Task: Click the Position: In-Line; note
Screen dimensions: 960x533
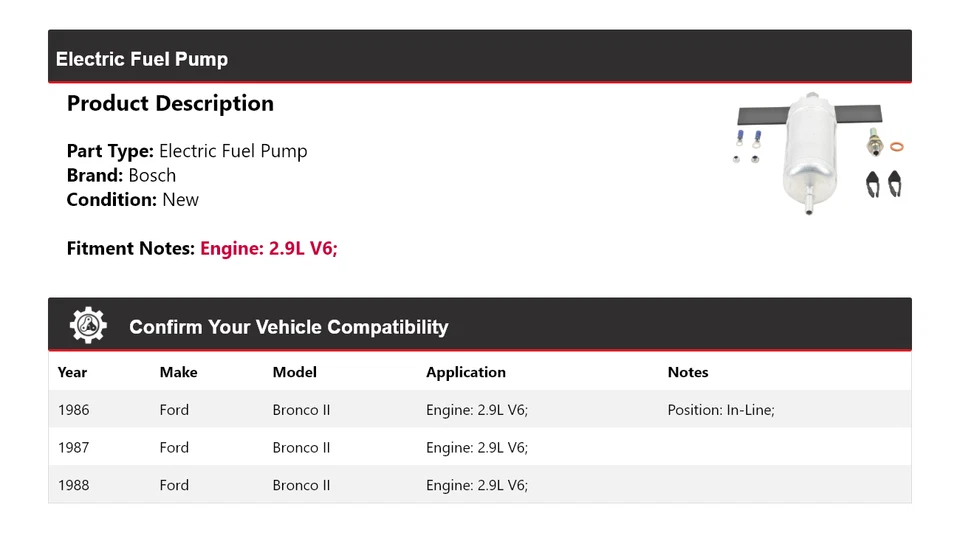Action: pyautogui.click(x=720, y=410)
